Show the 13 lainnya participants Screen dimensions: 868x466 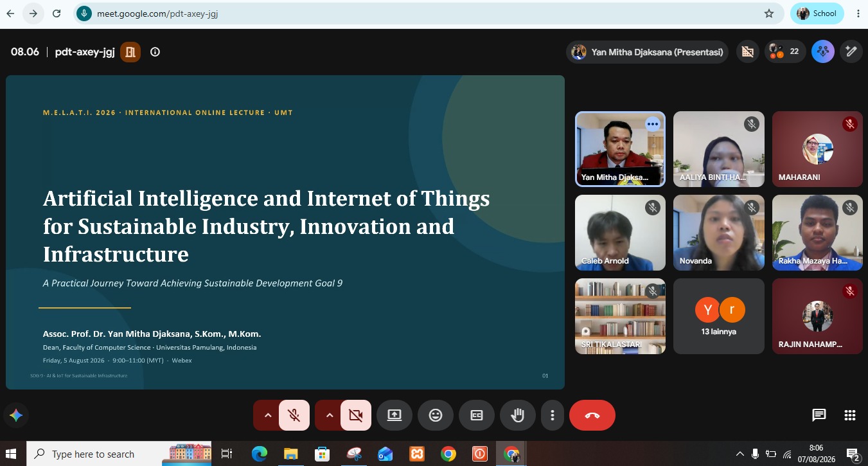coord(719,316)
